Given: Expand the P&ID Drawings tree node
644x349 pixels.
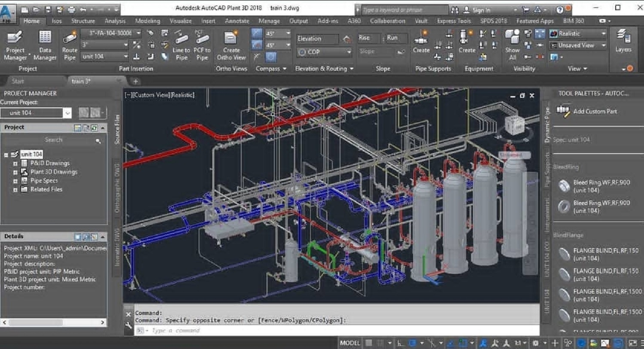Looking at the screenshot, I should [15, 164].
